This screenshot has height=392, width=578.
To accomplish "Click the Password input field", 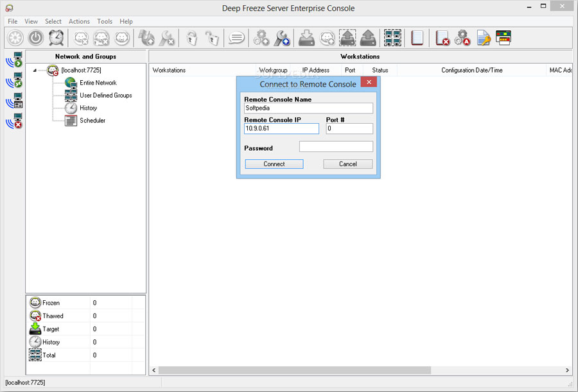I will (x=336, y=146).
